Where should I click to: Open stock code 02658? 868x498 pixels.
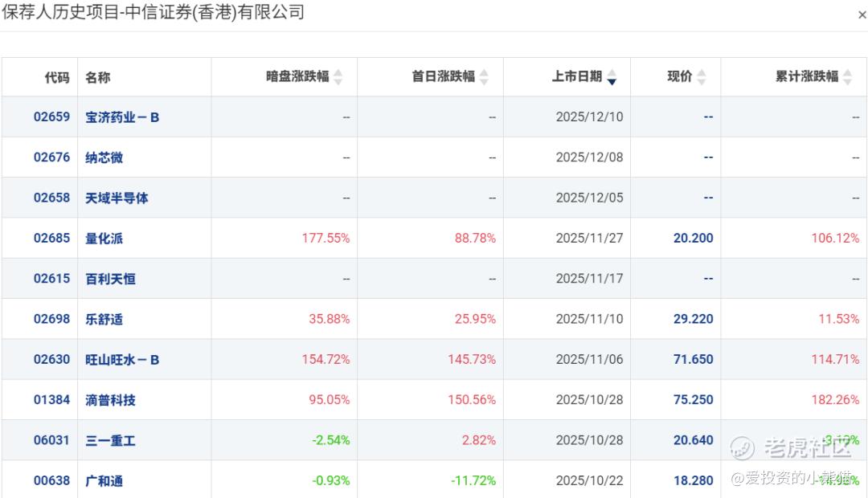click(x=51, y=198)
